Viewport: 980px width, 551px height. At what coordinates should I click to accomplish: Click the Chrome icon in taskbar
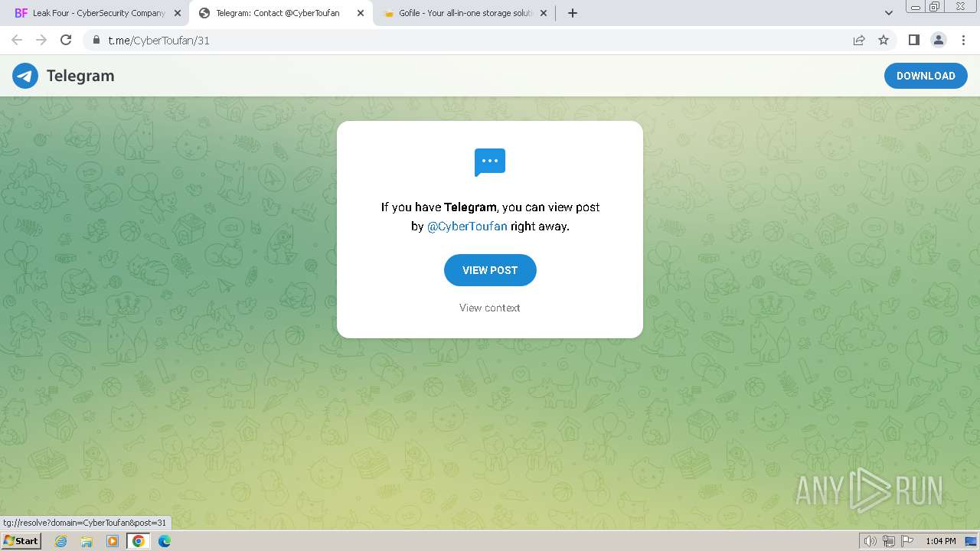[139, 541]
